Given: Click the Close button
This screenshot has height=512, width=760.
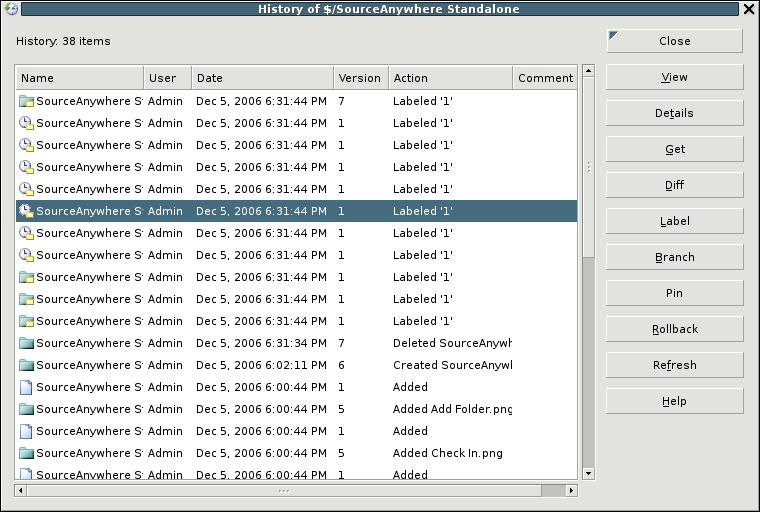Looking at the screenshot, I should tap(675, 41).
